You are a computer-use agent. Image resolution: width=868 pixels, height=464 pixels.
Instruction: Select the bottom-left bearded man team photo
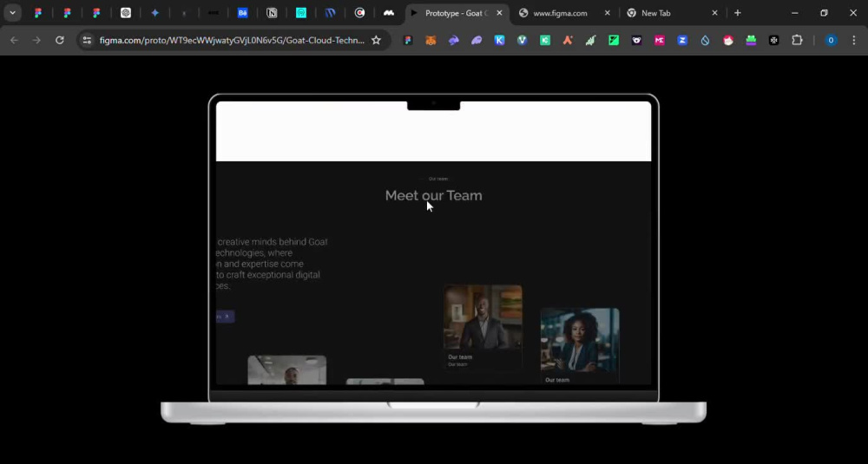[286, 370]
